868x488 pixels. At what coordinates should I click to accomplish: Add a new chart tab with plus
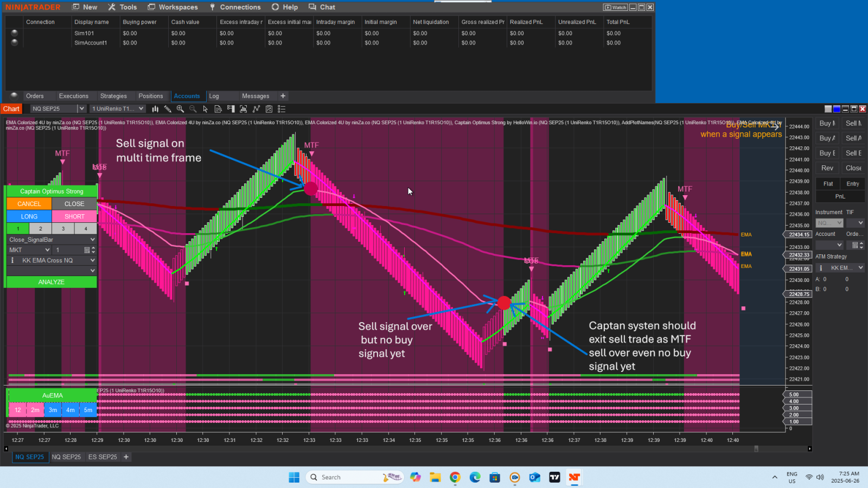click(126, 457)
